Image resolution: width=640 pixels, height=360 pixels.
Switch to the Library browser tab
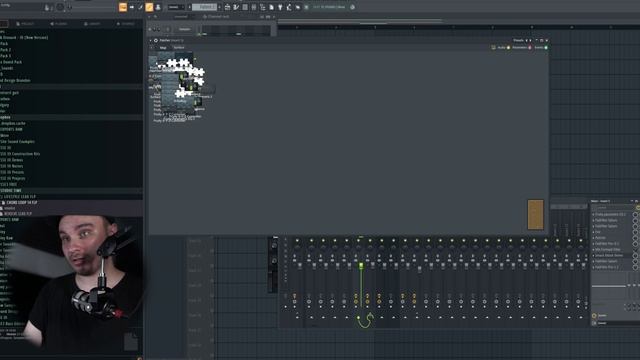click(92, 24)
